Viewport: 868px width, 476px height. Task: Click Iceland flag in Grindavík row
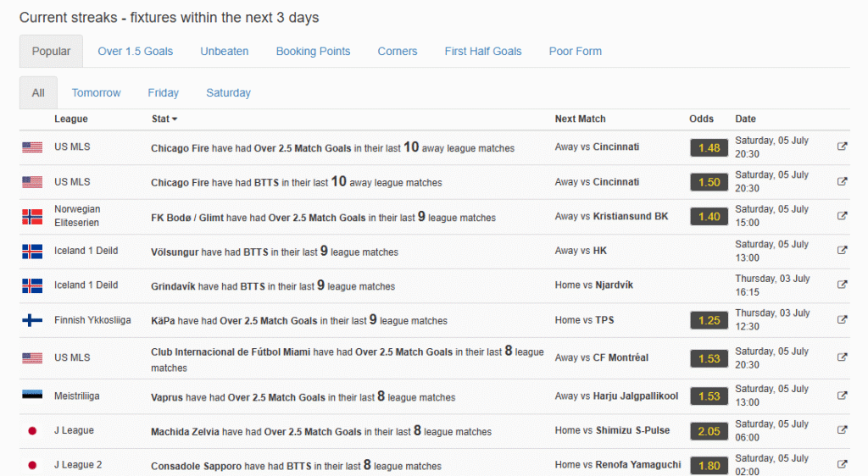click(x=32, y=285)
